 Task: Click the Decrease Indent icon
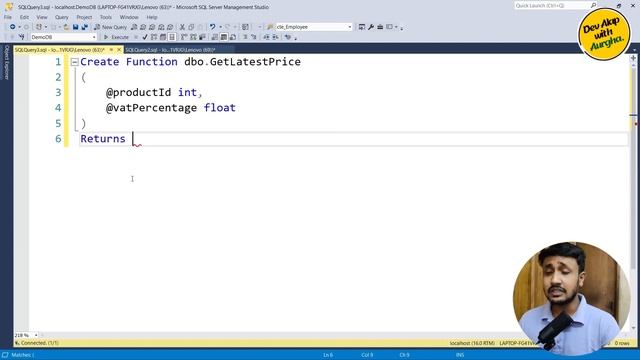tap(266, 37)
